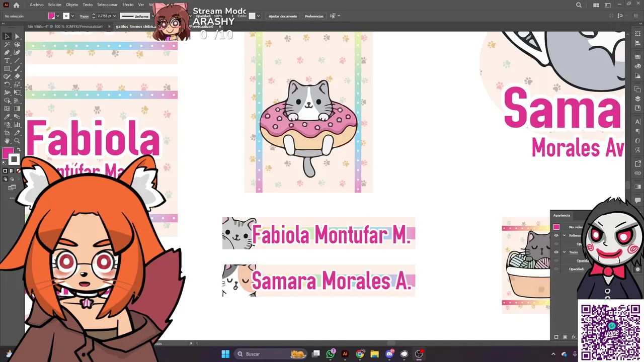Toggle visibility of Relleno in the Apariencia panel
The width and height of the screenshot is (644, 362).
(x=556, y=235)
